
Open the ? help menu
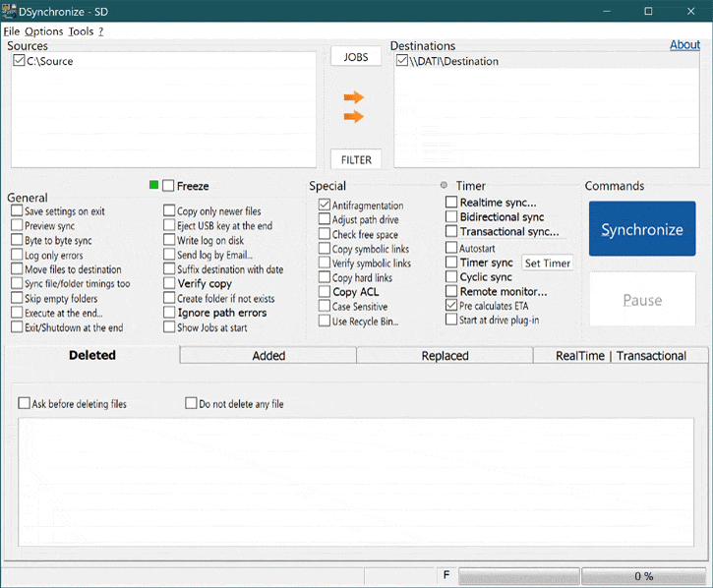click(x=101, y=31)
